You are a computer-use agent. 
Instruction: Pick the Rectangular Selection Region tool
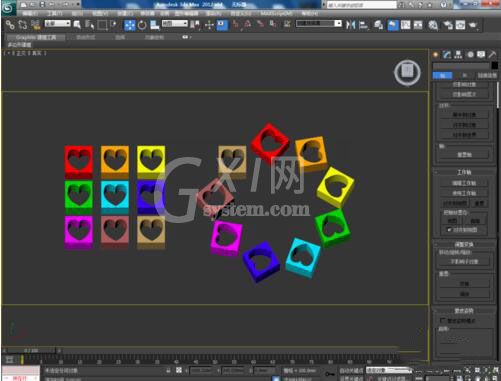point(102,25)
